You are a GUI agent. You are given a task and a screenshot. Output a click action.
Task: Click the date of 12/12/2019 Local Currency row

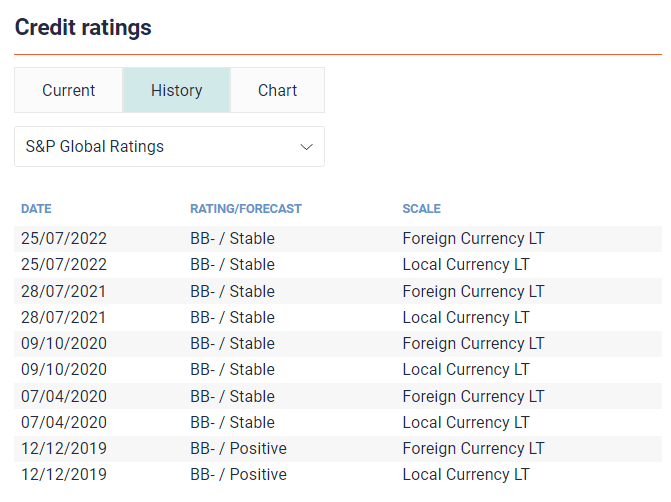click(x=63, y=474)
